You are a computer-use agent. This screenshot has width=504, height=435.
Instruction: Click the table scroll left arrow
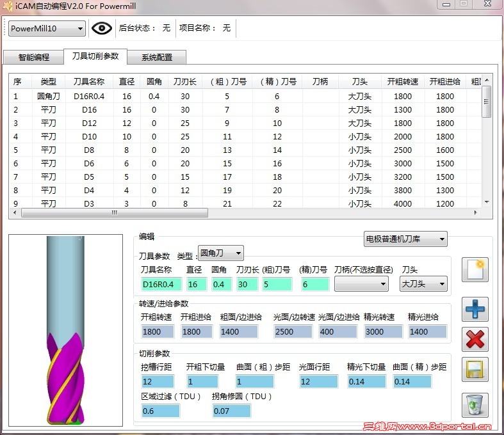tap(15, 212)
